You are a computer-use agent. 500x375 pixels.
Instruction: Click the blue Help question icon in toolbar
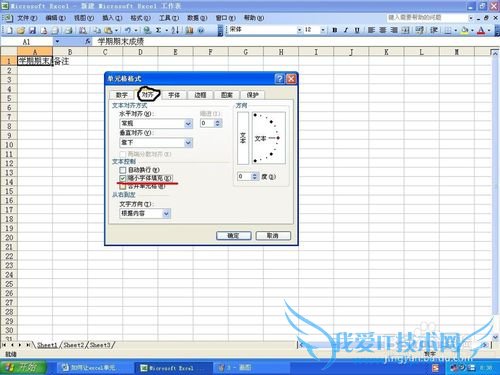[201, 30]
